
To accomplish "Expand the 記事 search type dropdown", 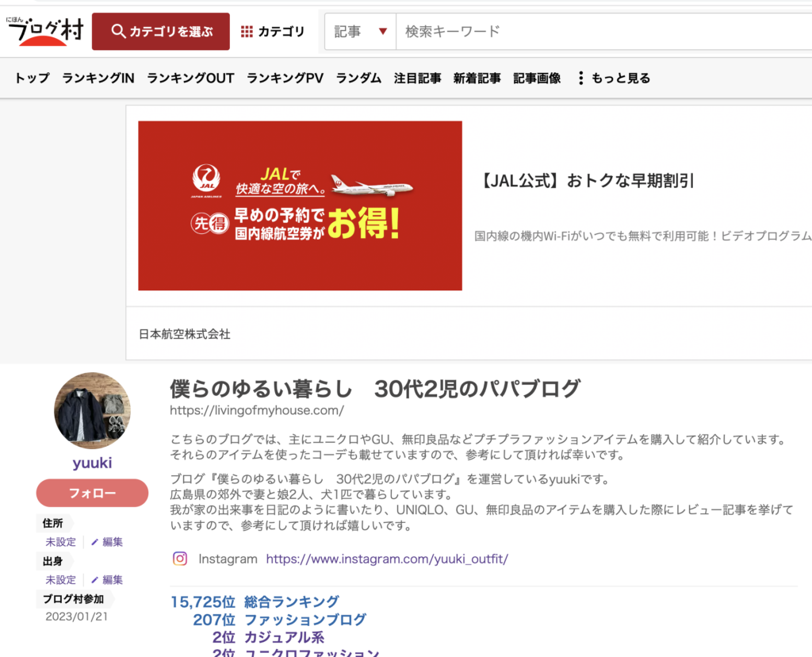I will coord(361,32).
